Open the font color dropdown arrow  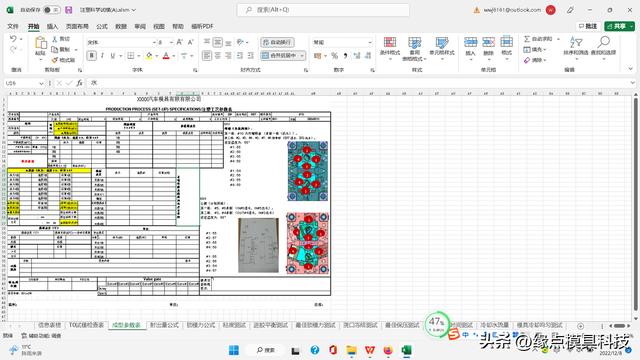coord(174,56)
